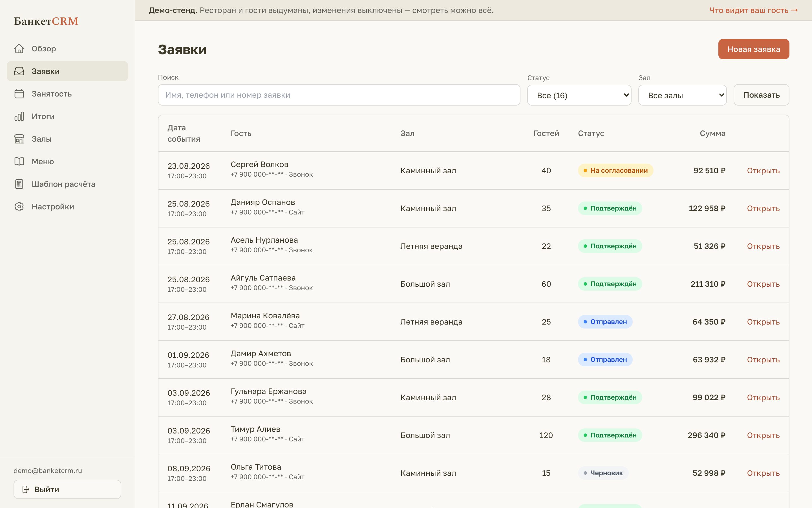Viewport: 812px width, 508px height.
Task: Click the name Данияр Оспанов
Action: pyautogui.click(x=263, y=202)
